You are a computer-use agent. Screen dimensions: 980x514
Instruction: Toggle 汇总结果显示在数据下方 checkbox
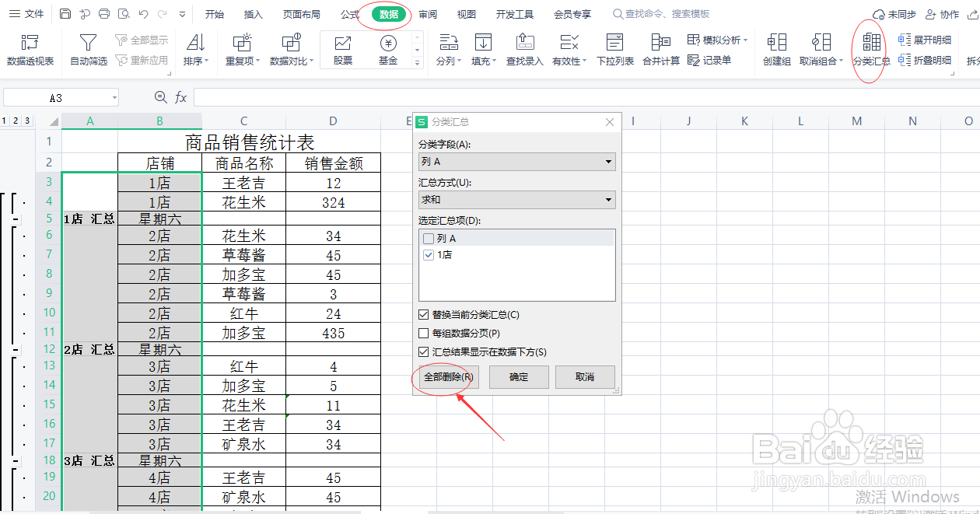point(424,352)
